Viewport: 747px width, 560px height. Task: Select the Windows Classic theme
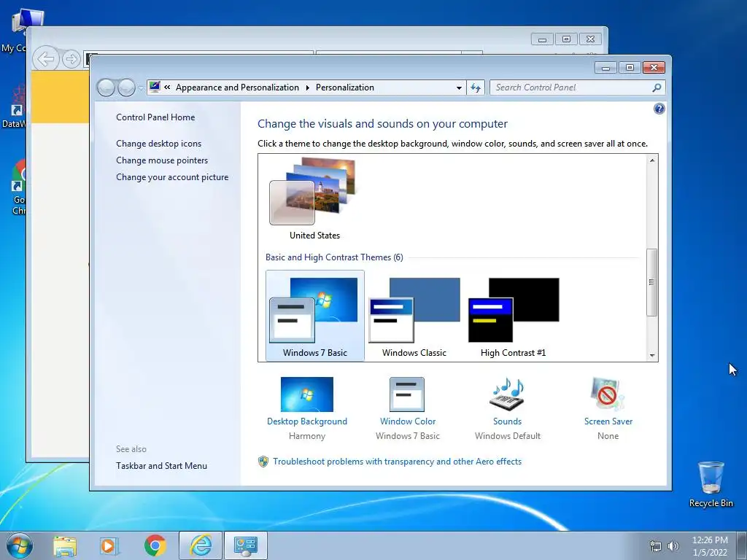point(414,316)
